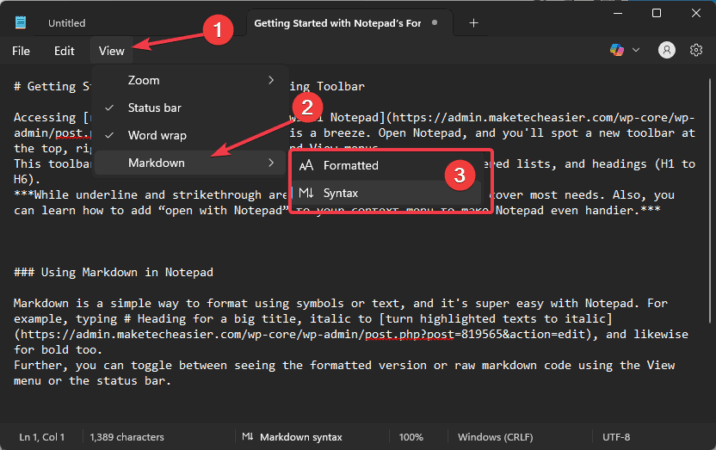Add a new tab with plus button

coord(474,23)
